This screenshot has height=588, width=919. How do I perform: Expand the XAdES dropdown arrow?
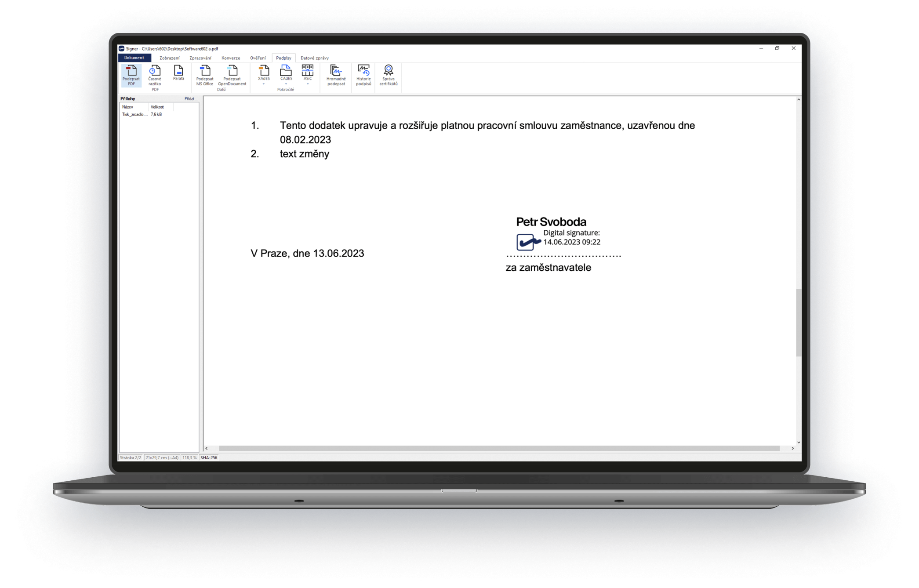264,83
